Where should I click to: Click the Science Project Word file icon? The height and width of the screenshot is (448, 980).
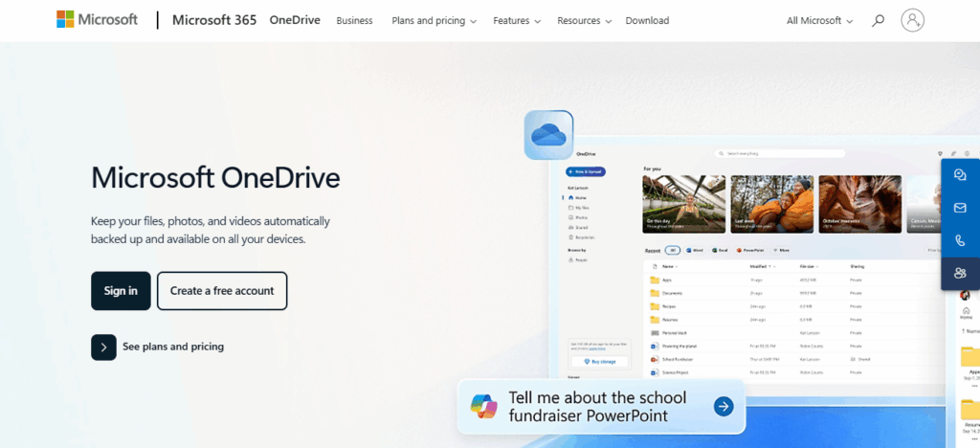pyautogui.click(x=655, y=372)
